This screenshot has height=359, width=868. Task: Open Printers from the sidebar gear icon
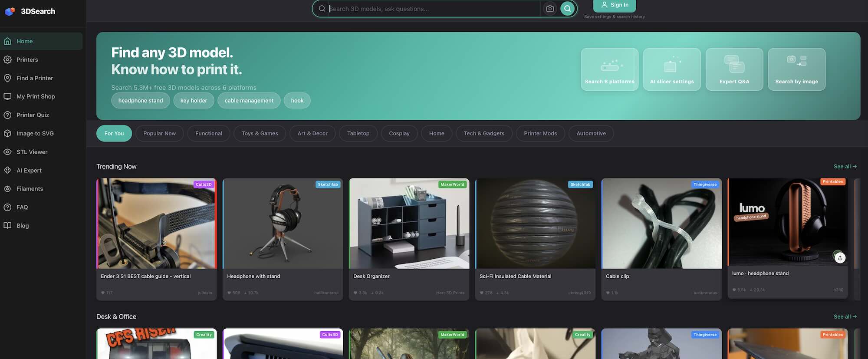(7, 60)
